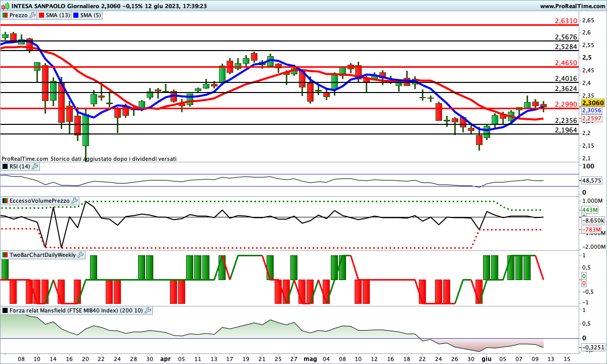
Task: Open EccessoVolumePrezzo settings wrench icon
Action: [x=75, y=201]
